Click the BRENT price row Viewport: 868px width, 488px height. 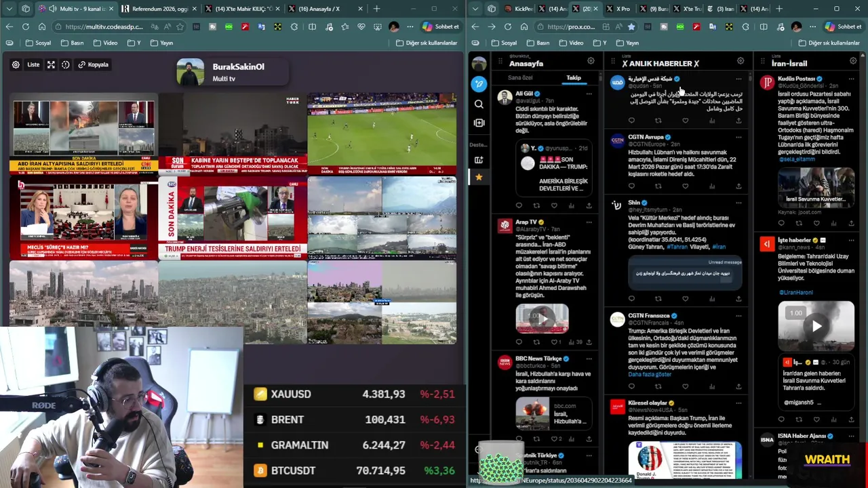pos(354,420)
